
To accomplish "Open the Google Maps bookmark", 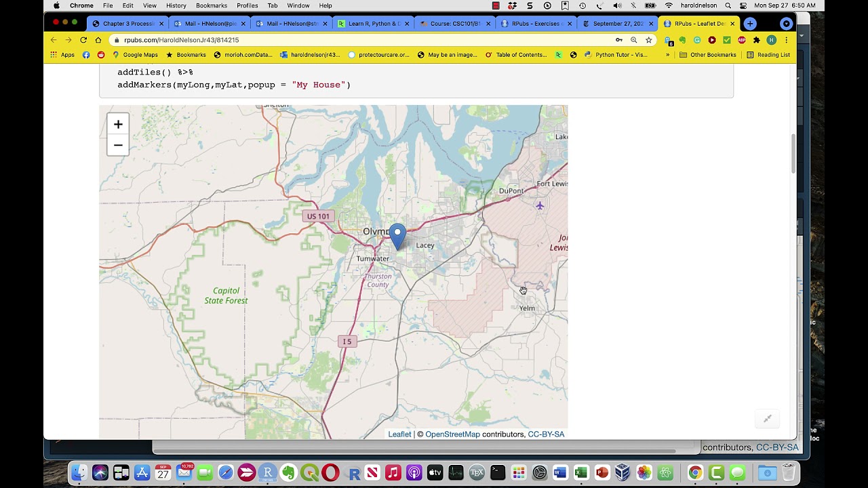I will pyautogui.click(x=135, y=55).
